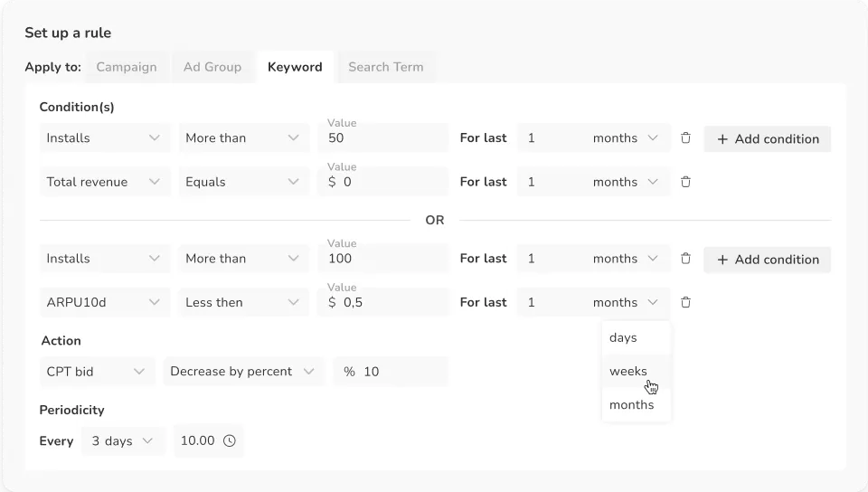
Task: Click the top Add condition button
Action: click(x=768, y=139)
